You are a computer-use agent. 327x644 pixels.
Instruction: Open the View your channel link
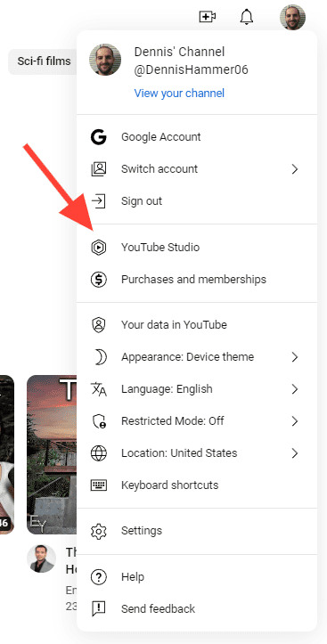pyautogui.click(x=179, y=94)
